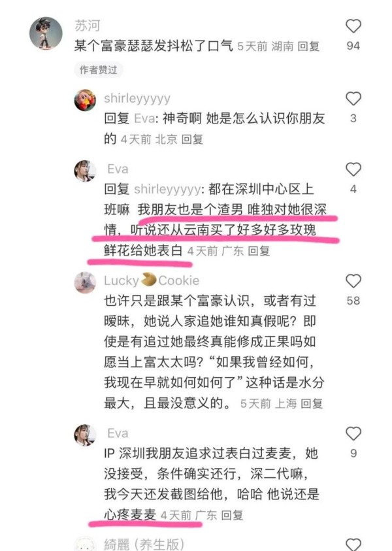Screen dimensions: 392x551
Task: Tap the 作者赞过 tag
Action: (x=99, y=69)
